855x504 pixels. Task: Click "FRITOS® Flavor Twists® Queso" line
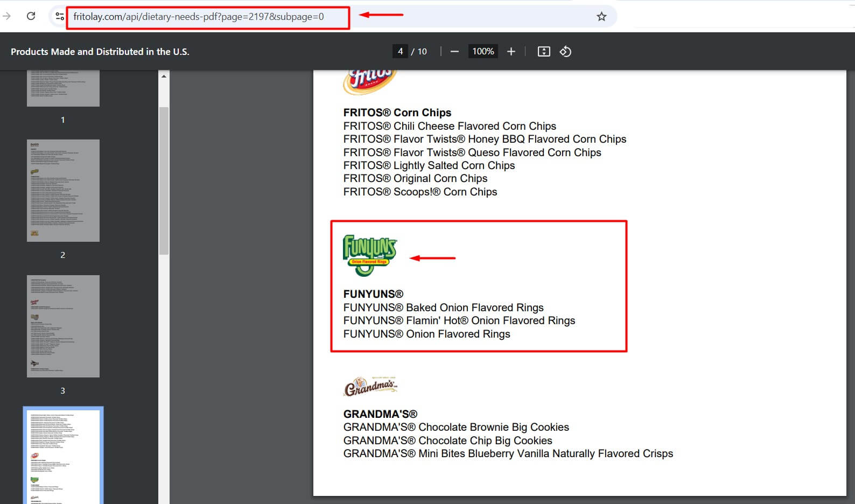tap(472, 152)
